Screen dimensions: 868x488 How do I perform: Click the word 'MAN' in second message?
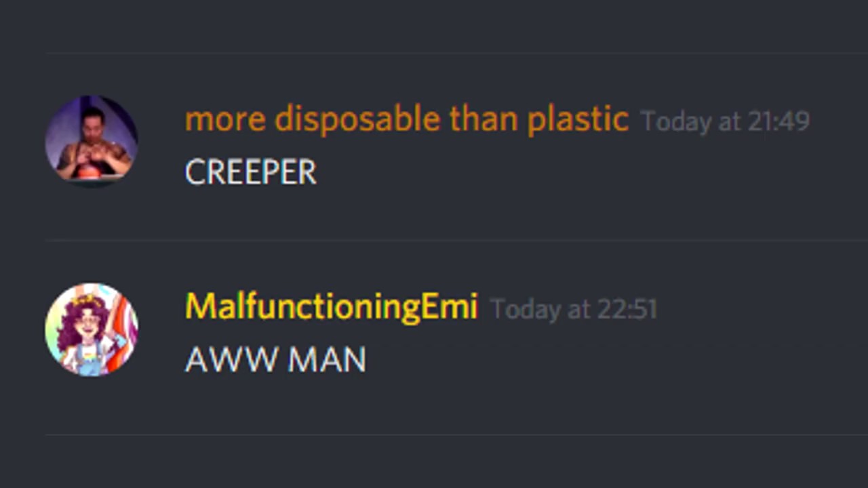coord(327,360)
